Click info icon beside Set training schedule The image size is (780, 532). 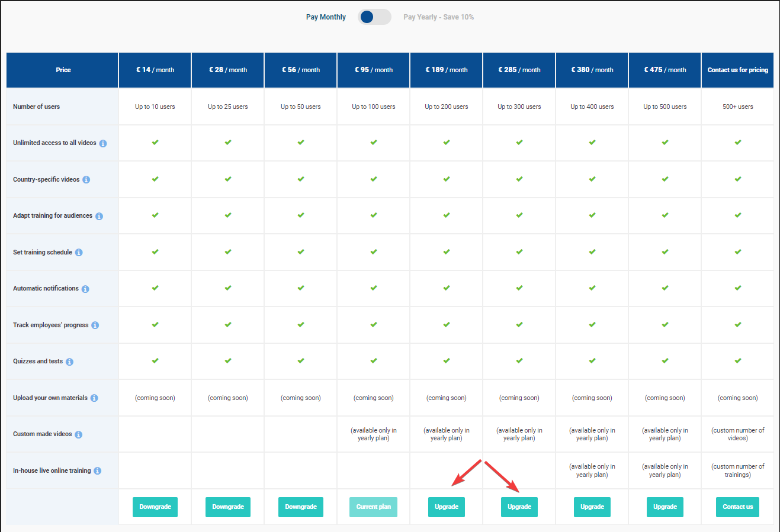point(79,253)
